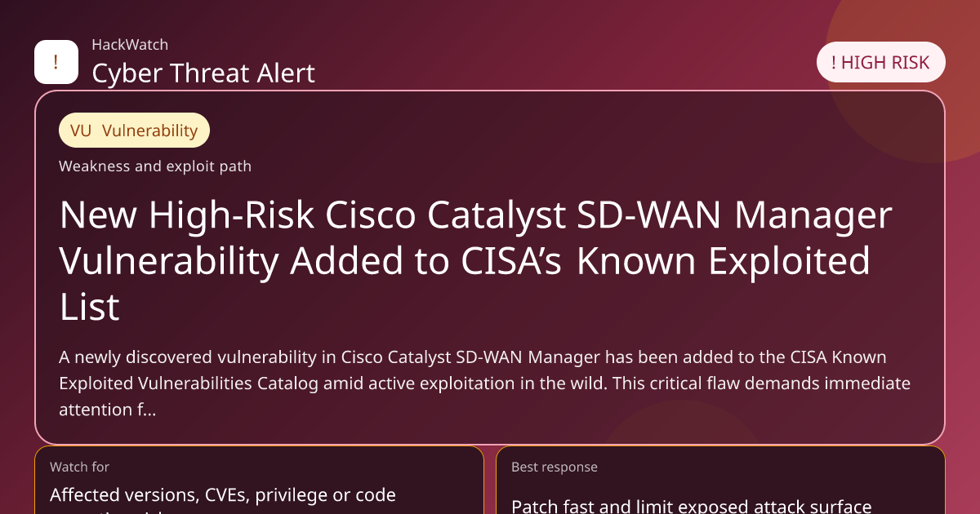Click the HackWatch exclamation logo icon
This screenshot has width=980, height=514.
click(56, 62)
